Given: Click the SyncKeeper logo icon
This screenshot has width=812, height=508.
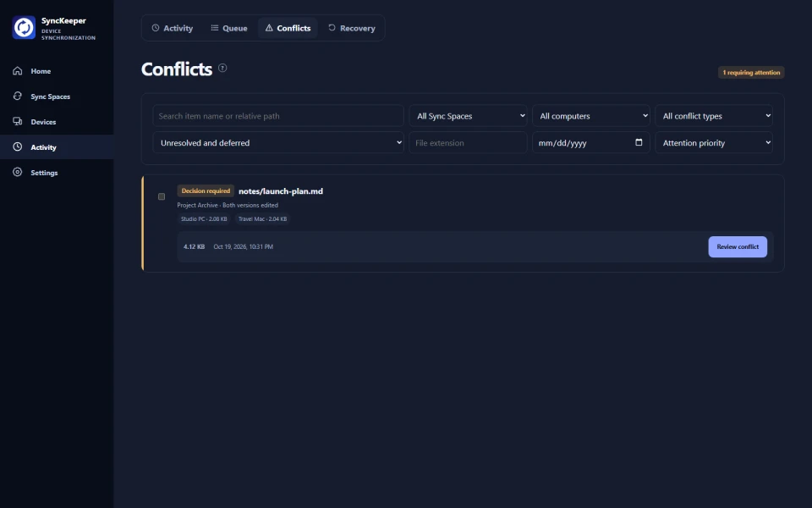Looking at the screenshot, I should tap(24, 27).
